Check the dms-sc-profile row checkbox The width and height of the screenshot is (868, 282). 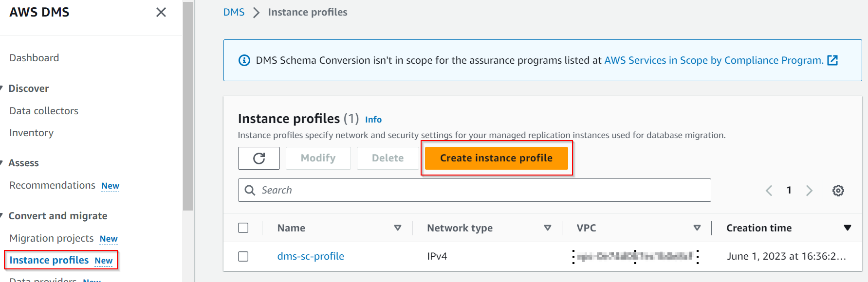point(243,256)
